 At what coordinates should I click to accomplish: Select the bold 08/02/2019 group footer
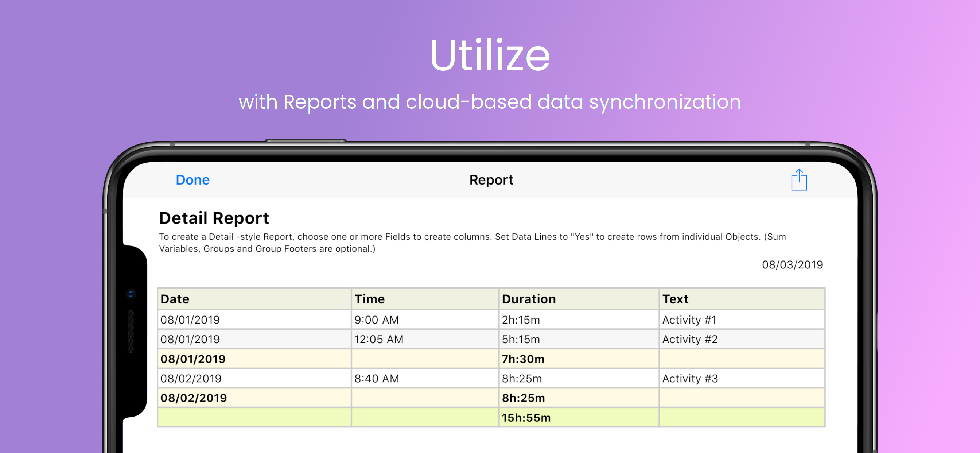(x=193, y=398)
